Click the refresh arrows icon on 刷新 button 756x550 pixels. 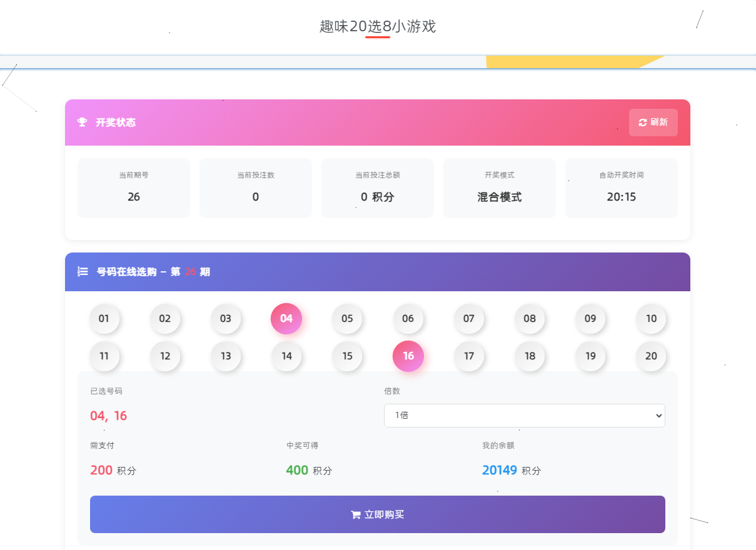pyautogui.click(x=643, y=122)
